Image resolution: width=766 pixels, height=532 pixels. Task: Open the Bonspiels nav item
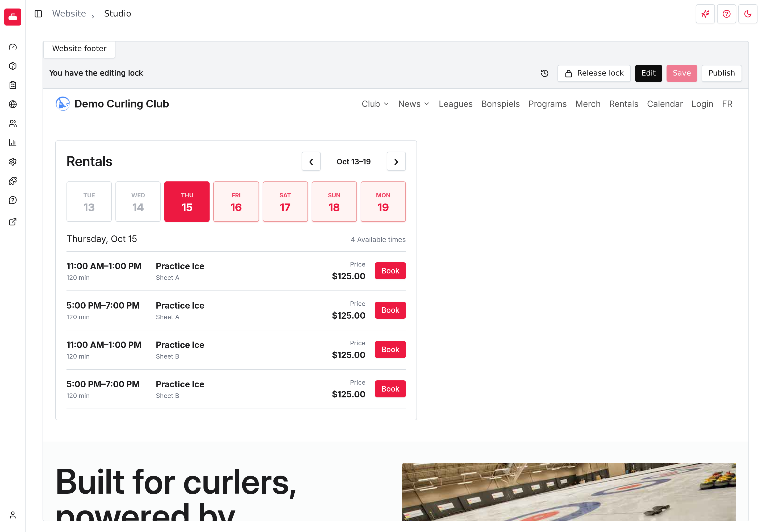click(x=500, y=104)
